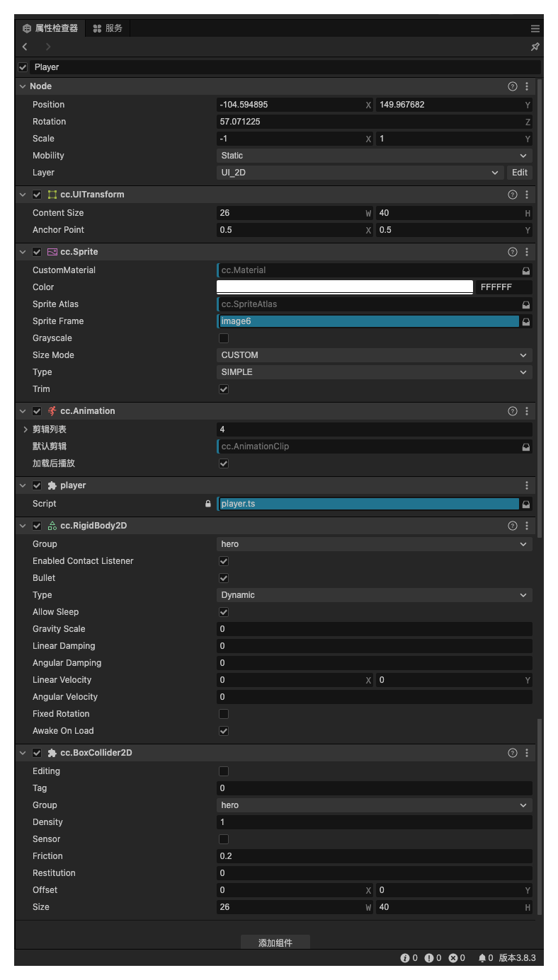The width and height of the screenshot is (558, 980).
Task: Switch to the 服务 tab
Action: tap(108, 28)
